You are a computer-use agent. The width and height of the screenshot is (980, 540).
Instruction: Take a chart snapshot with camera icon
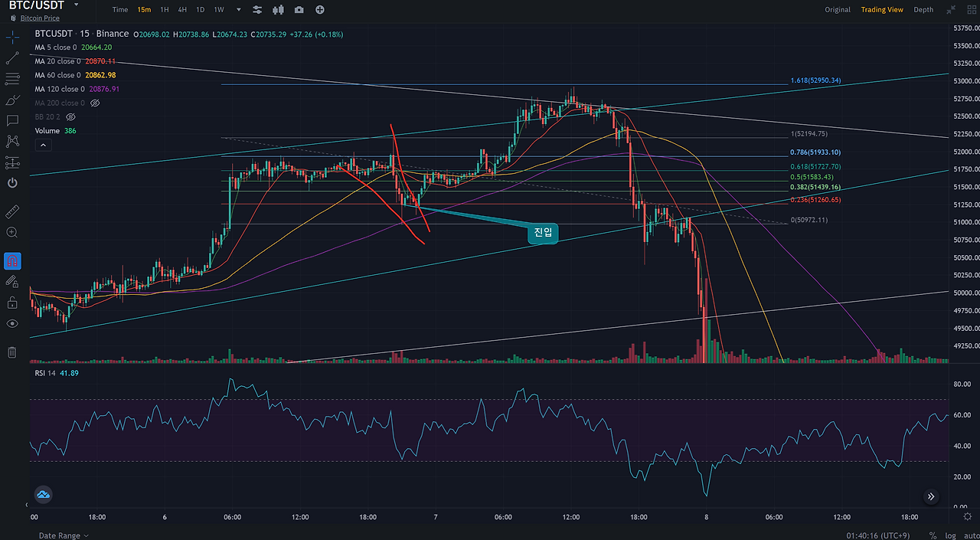[299, 10]
